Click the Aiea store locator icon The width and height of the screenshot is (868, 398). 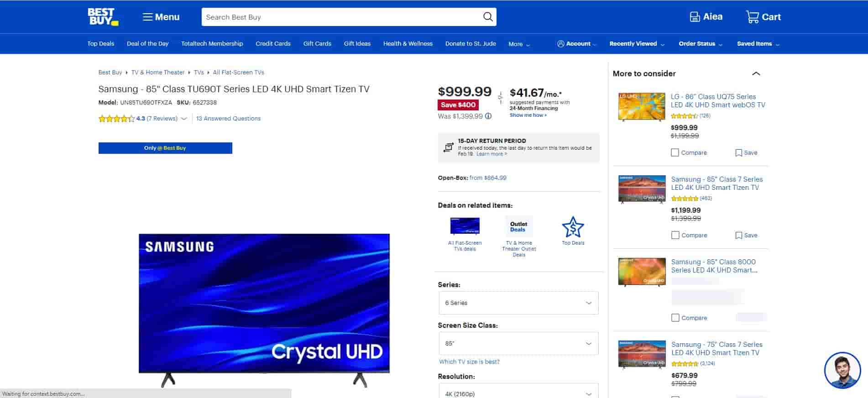694,17
